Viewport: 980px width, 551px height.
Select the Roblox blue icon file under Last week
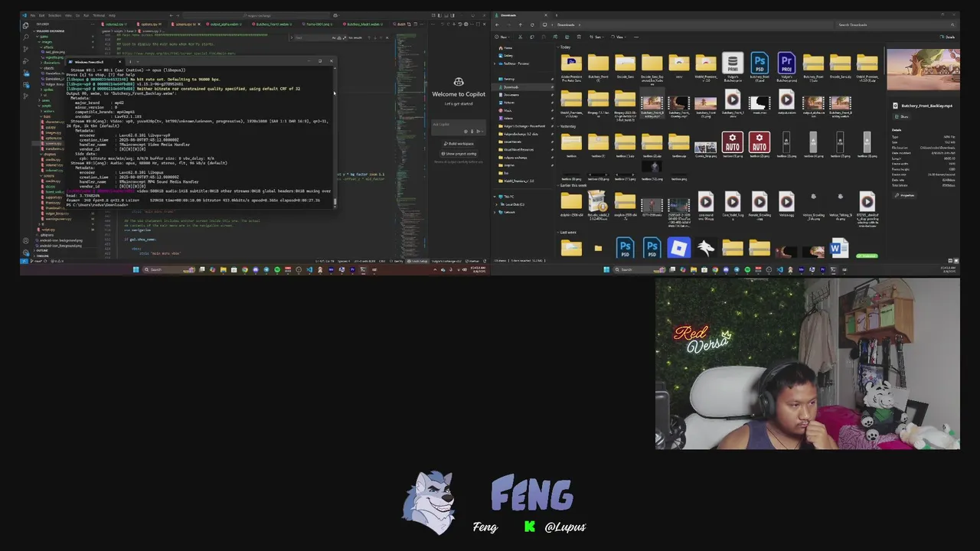click(679, 248)
